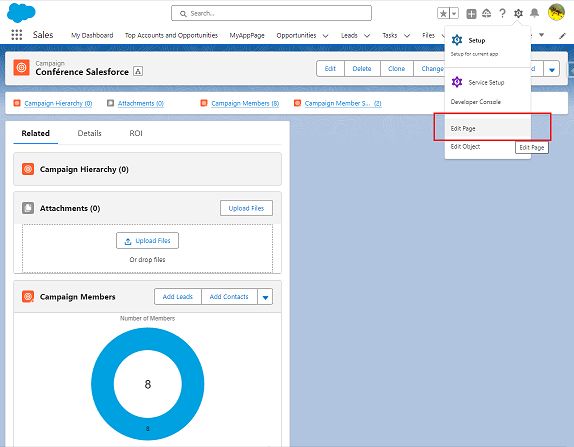Select Developer Console menu item
Viewport: 574px width, 447px height.
[488, 102]
